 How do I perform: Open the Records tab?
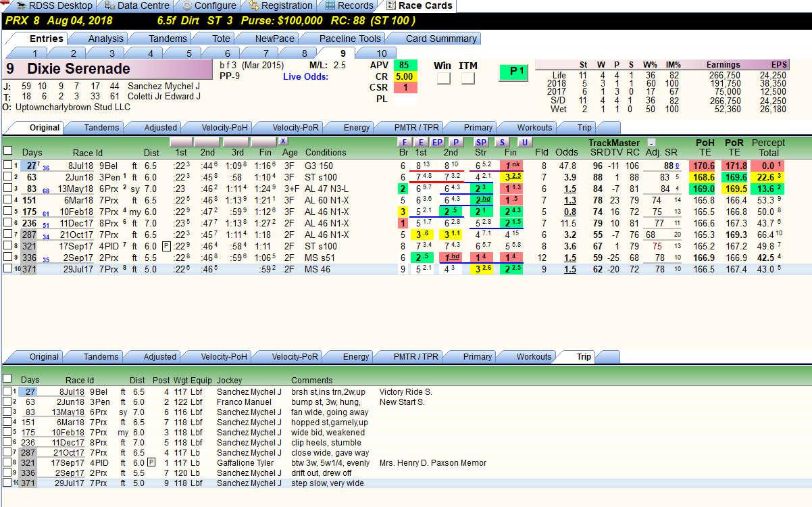pyautogui.click(x=349, y=5)
